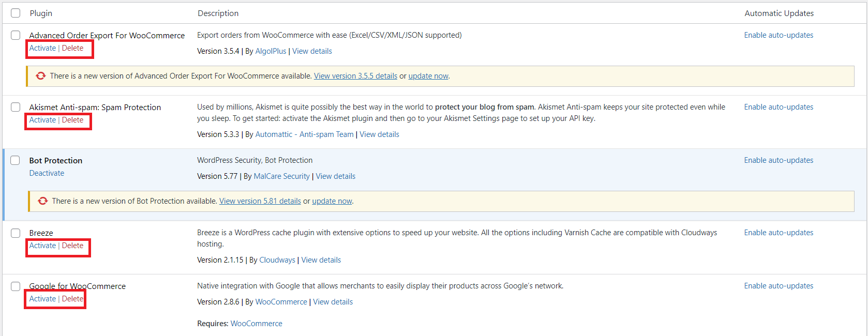The height and width of the screenshot is (336, 868).
Task: View details for Bot Protection version 5.77
Action: [336, 176]
